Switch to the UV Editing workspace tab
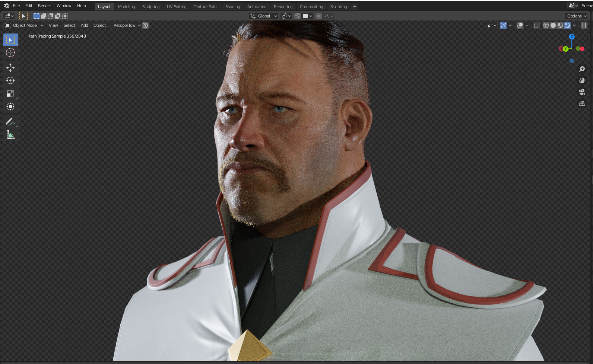Screen dimensions: 593x364 point(177,7)
